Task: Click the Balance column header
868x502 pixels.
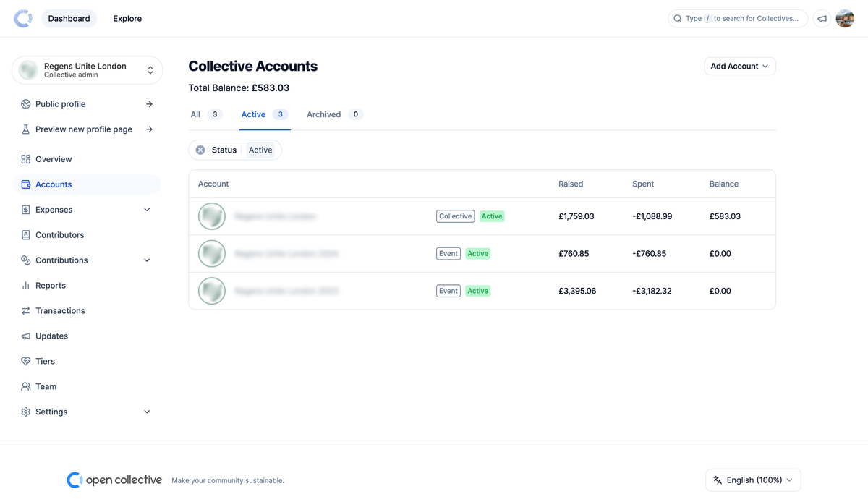Action: coord(724,184)
